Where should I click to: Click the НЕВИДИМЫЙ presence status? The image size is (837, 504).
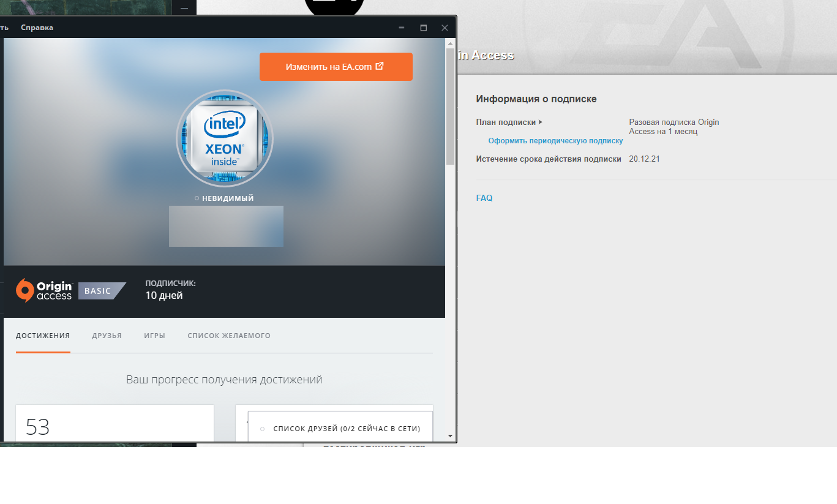[224, 198]
